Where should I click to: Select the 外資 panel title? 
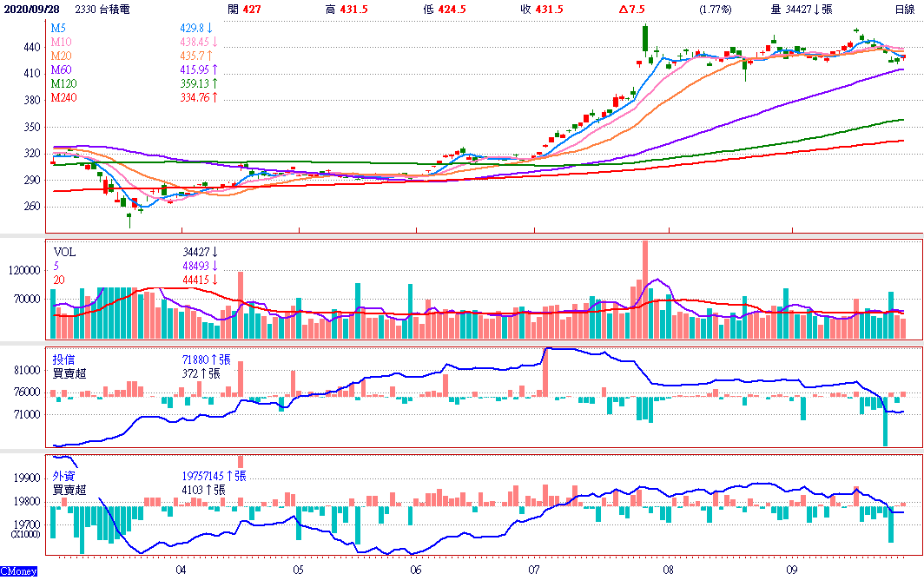click(63, 476)
